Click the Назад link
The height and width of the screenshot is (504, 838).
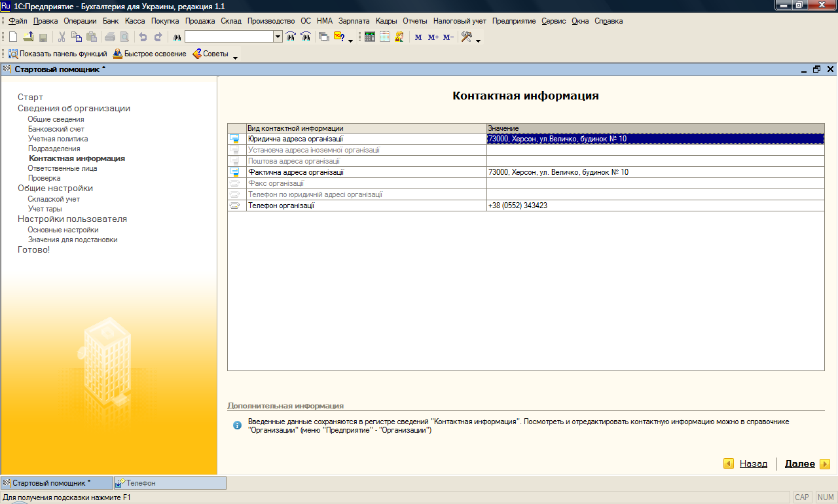754,463
